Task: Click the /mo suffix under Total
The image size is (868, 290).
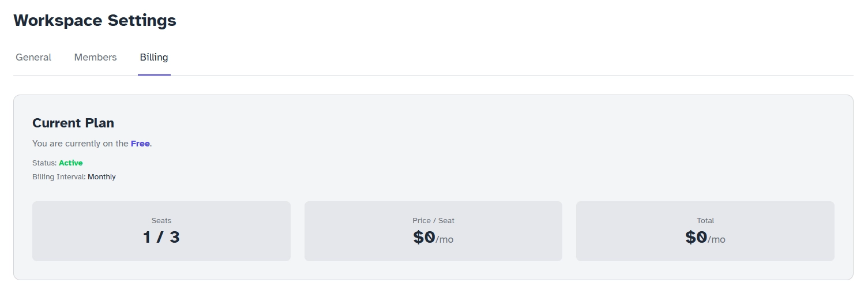Action: click(717, 239)
